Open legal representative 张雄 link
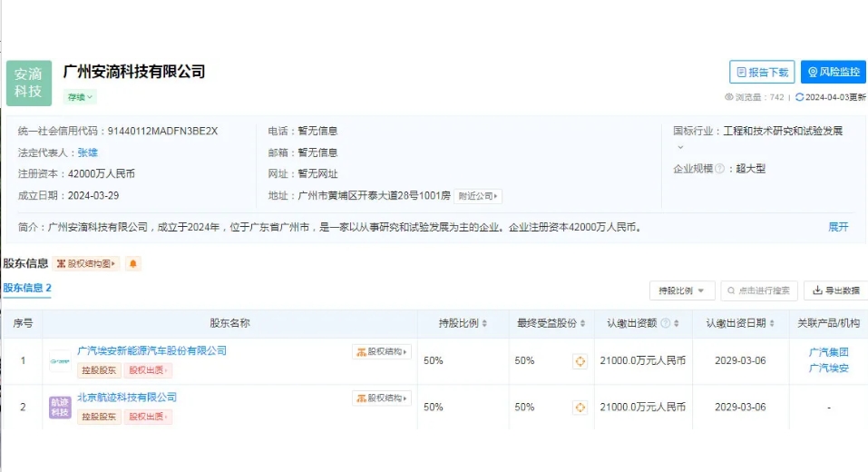Viewport: 868px width, 472px height. coord(87,152)
